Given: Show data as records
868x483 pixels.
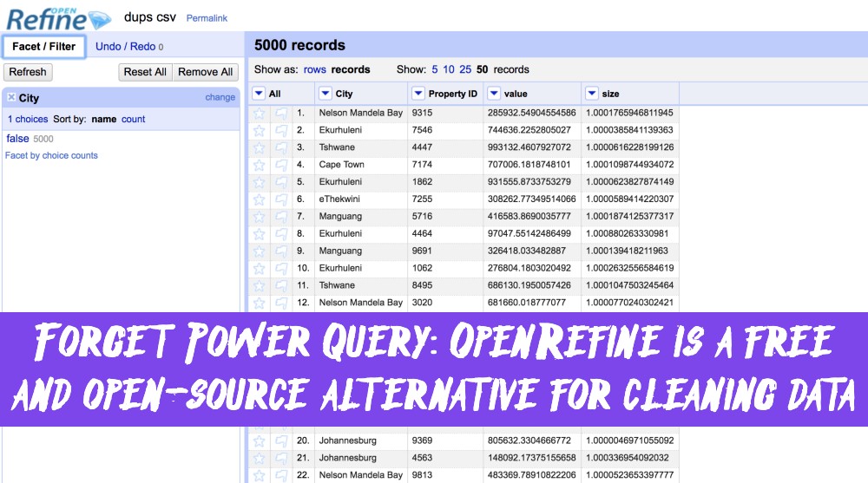Looking at the screenshot, I should pyautogui.click(x=351, y=69).
